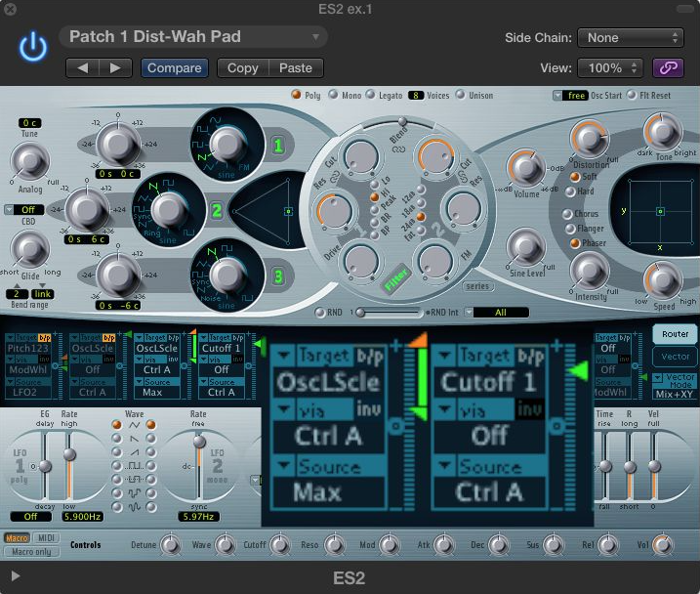Go to the next patch arrow

(x=115, y=67)
